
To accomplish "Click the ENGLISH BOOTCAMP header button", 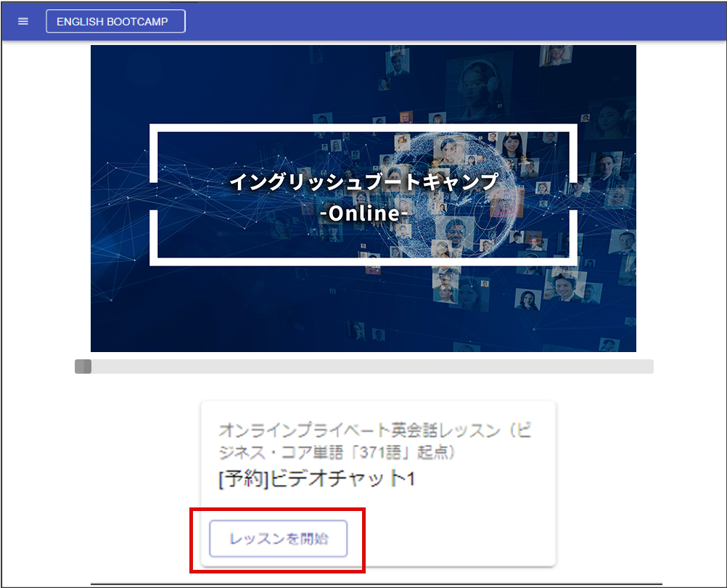I will [x=115, y=21].
